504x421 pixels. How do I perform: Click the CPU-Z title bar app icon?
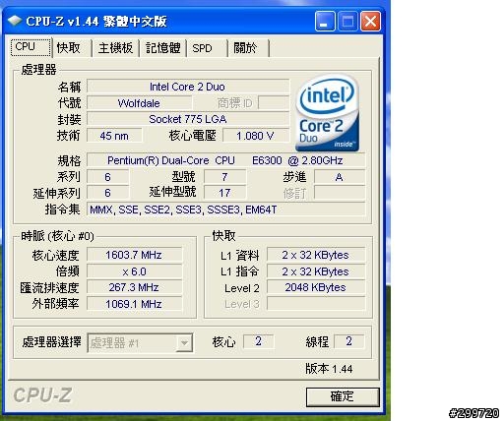(x=15, y=21)
